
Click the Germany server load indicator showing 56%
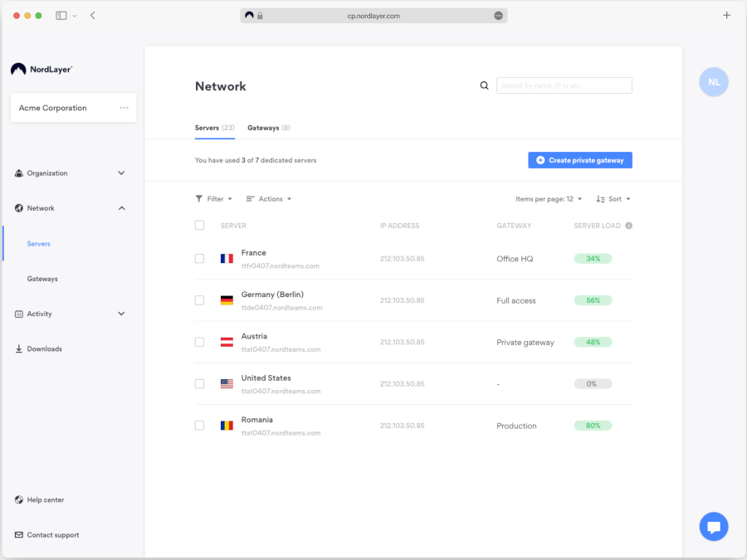tap(593, 300)
